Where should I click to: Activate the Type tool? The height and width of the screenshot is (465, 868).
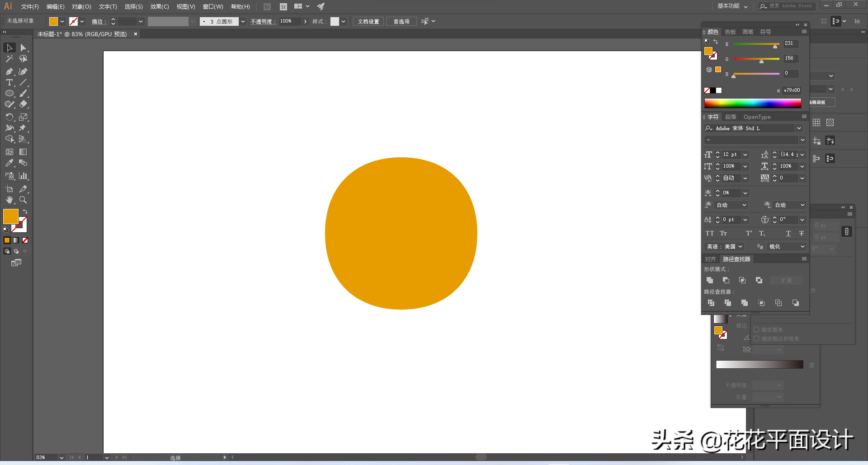[9, 83]
